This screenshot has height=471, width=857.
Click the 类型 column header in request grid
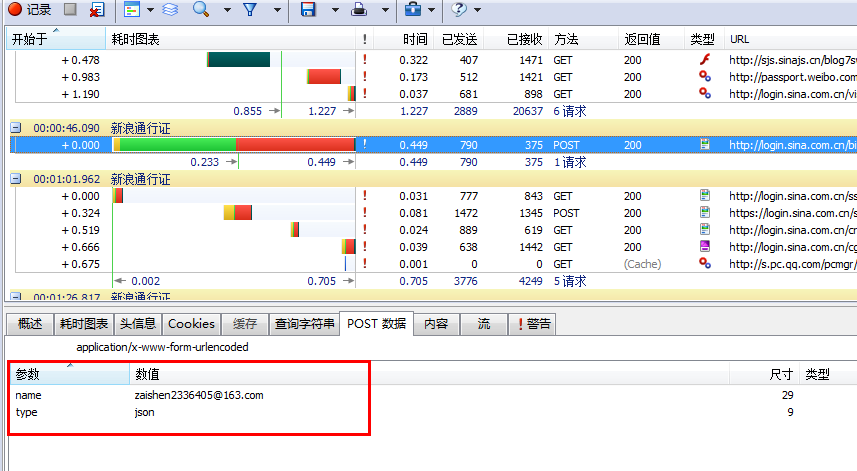click(703, 39)
